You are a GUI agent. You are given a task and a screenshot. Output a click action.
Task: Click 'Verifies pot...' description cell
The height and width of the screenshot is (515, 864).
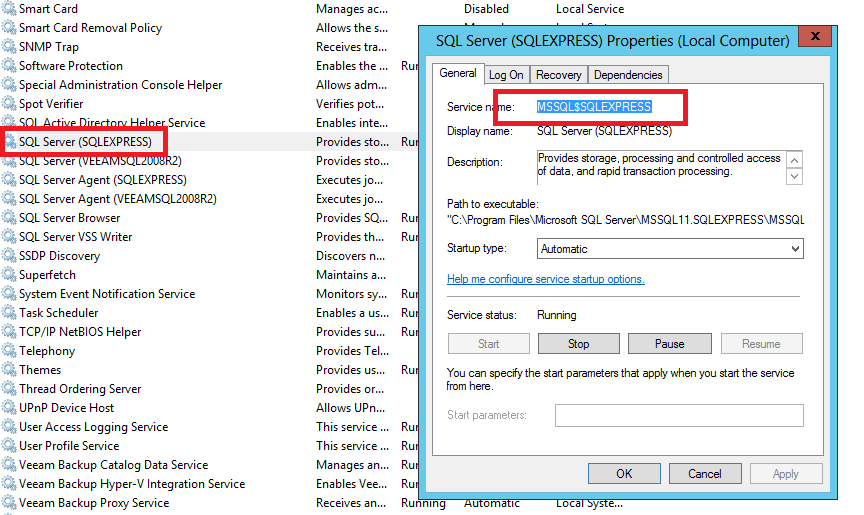tap(350, 104)
